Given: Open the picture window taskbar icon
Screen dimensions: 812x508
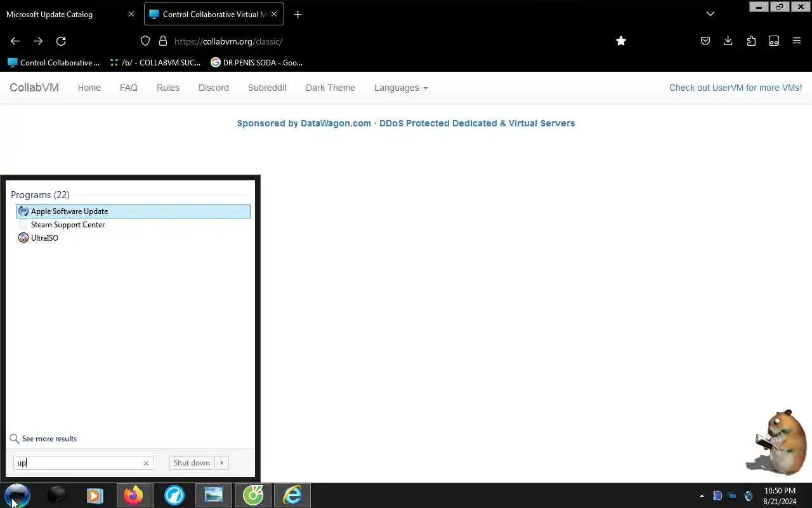Looking at the screenshot, I should 214,495.
